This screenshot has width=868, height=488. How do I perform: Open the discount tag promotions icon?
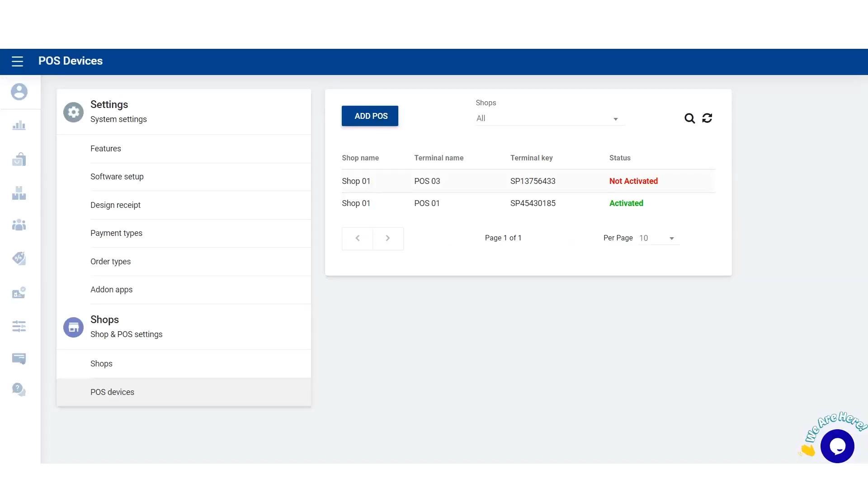pos(19,258)
